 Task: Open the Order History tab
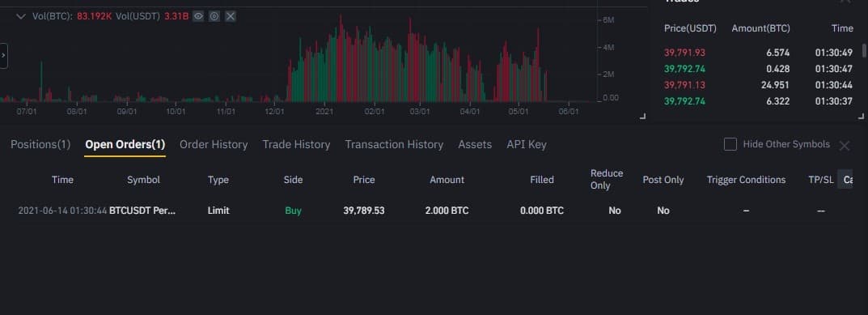coord(213,144)
